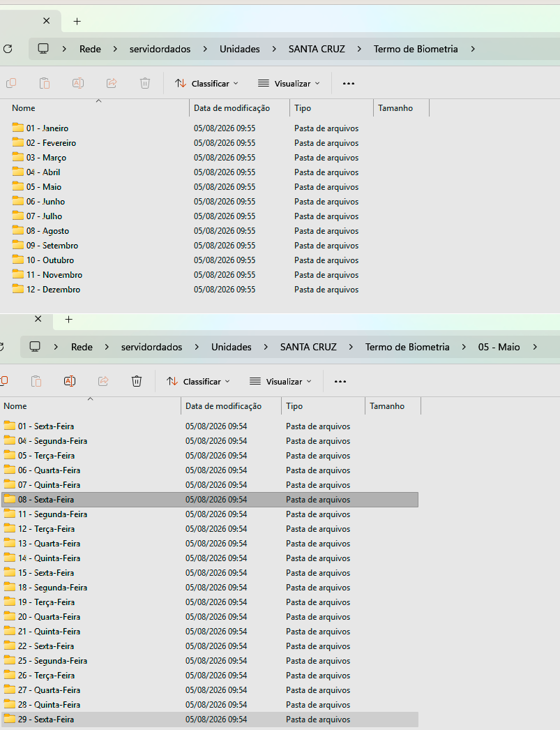Viewport: 560px width, 730px height.
Task: Expand chevron after 05 - Maio in lower bar
Action: point(535,347)
